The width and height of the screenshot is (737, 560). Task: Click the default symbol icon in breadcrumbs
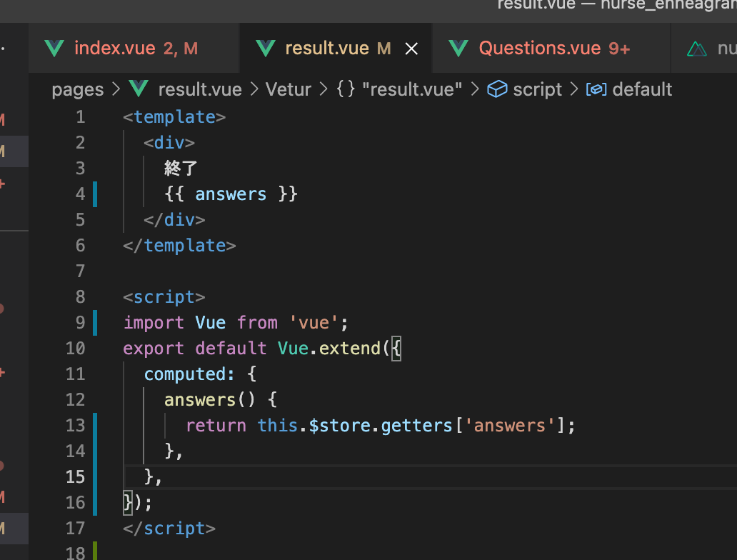(x=596, y=89)
